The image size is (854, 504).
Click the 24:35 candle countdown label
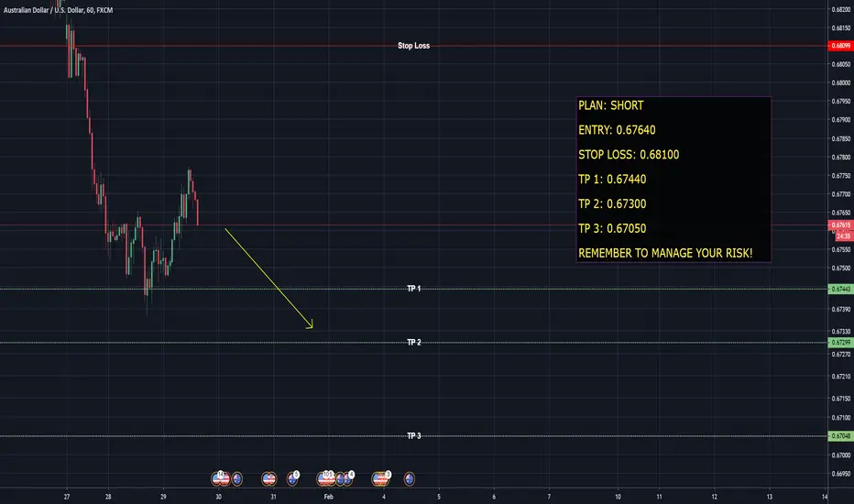[844, 236]
